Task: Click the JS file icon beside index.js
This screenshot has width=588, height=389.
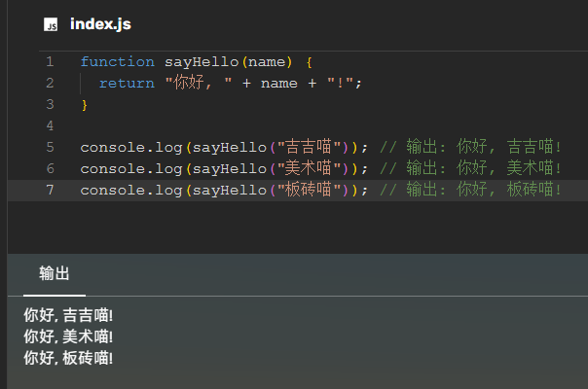Action: pyautogui.click(x=51, y=25)
